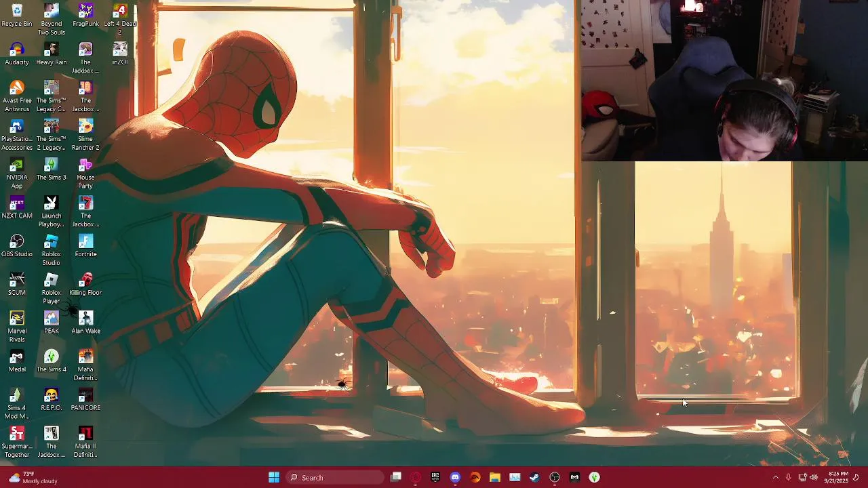Open the PEAK desktop icon
Viewport: 868px width, 488px height.
(52, 323)
